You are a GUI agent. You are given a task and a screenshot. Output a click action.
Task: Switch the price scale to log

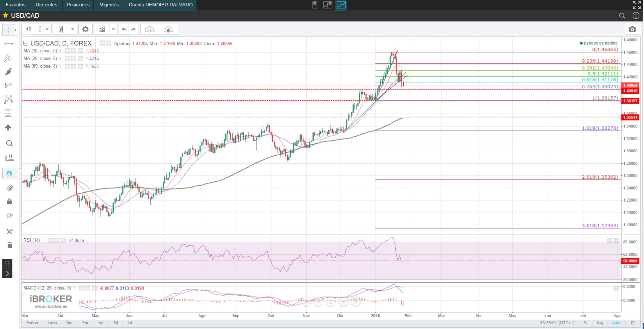(x=600, y=323)
